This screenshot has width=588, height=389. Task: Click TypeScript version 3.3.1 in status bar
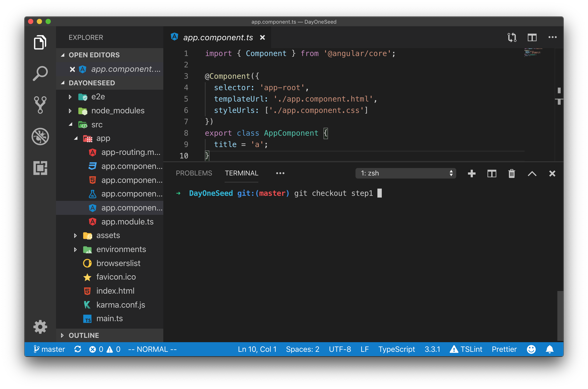[432, 349]
